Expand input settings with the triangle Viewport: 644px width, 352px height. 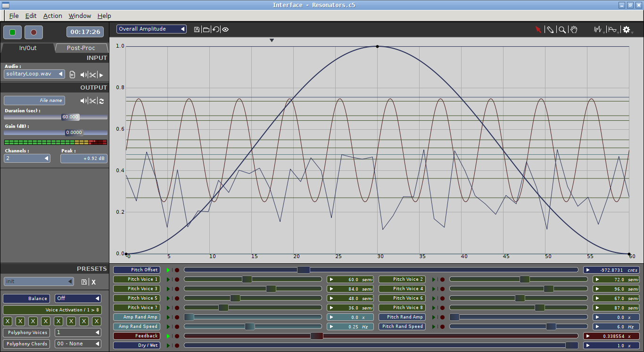click(x=101, y=75)
